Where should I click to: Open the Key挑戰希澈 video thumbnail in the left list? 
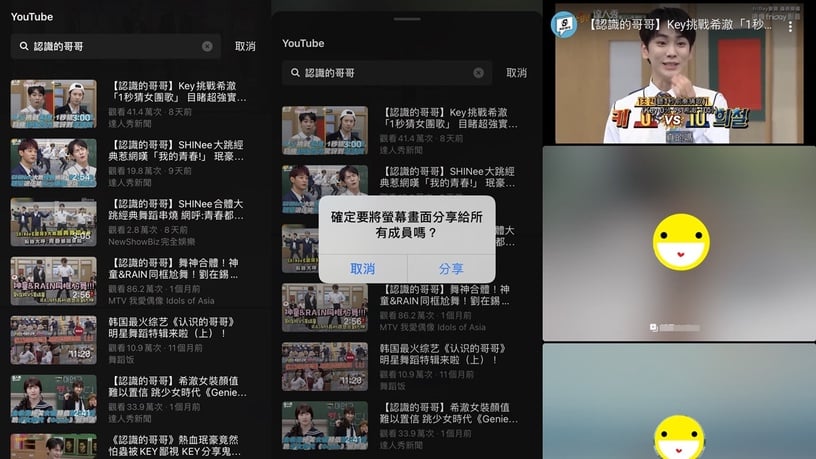[x=54, y=104]
